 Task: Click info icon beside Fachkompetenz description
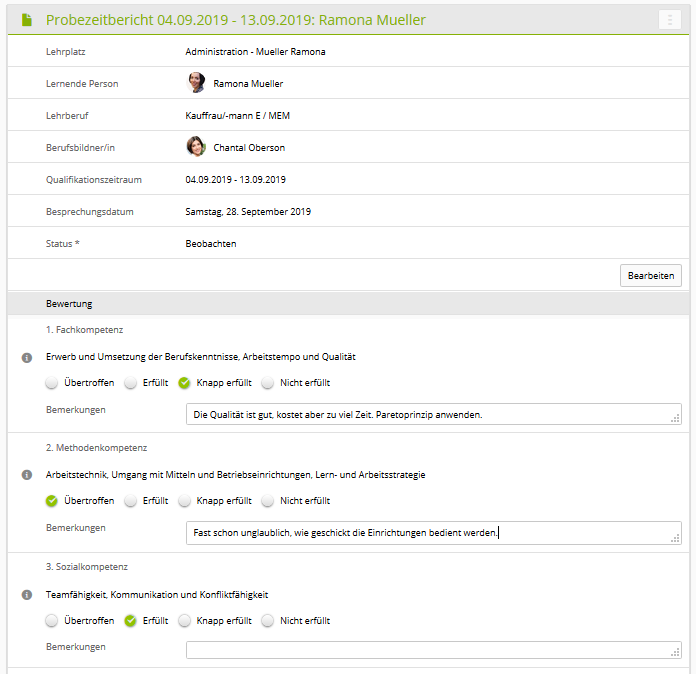(x=27, y=357)
